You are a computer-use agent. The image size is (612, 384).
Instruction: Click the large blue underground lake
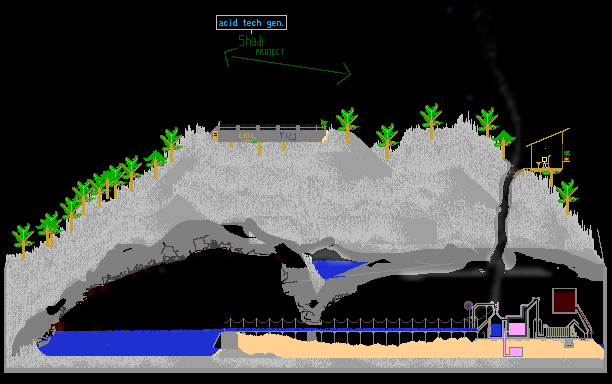(129, 343)
